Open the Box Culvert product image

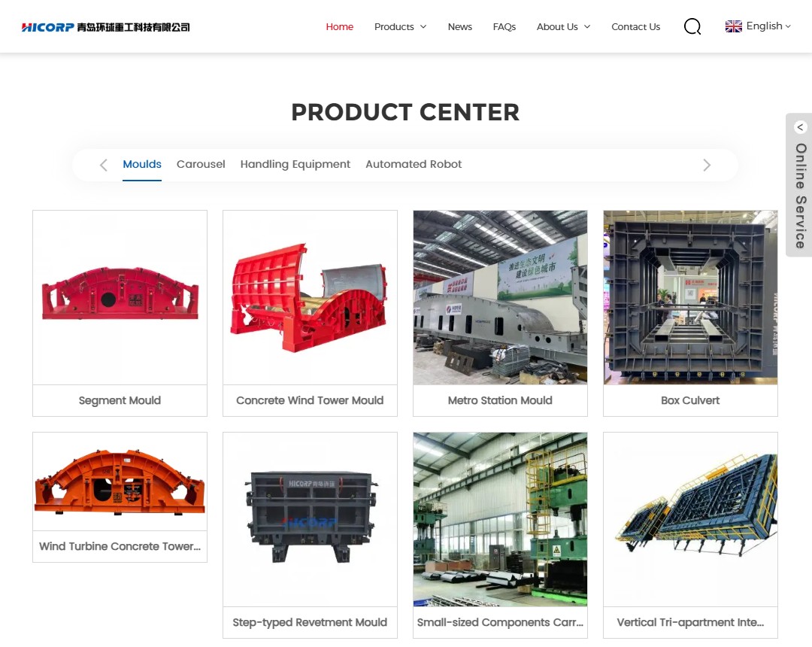pos(690,297)
